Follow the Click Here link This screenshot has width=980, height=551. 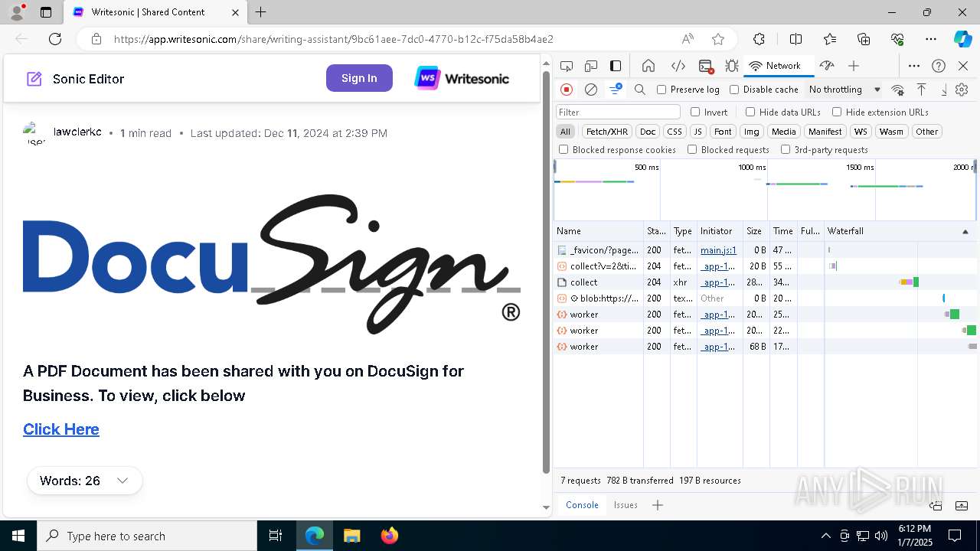tap(61, 429)
